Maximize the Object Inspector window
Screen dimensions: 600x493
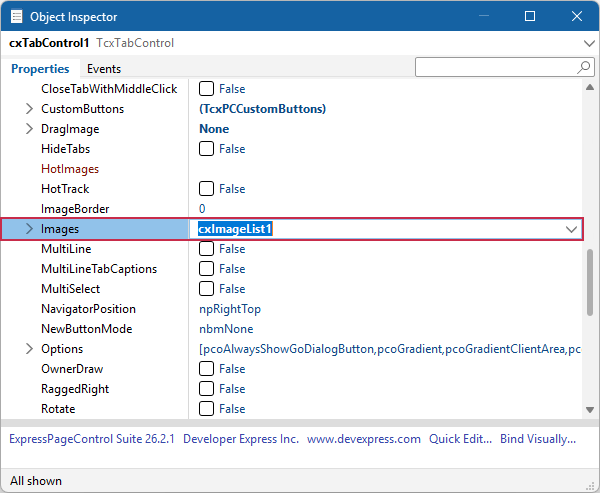pos(530,16)
